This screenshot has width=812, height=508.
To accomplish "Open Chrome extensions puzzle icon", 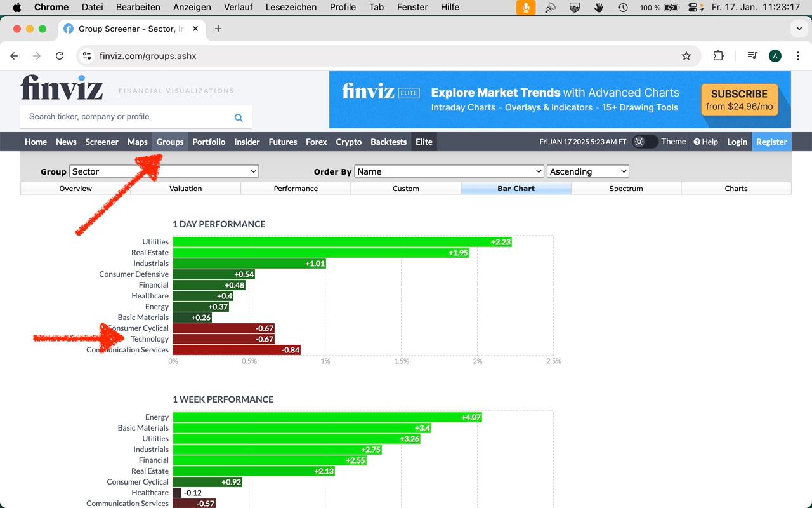I will pos(718,56).
